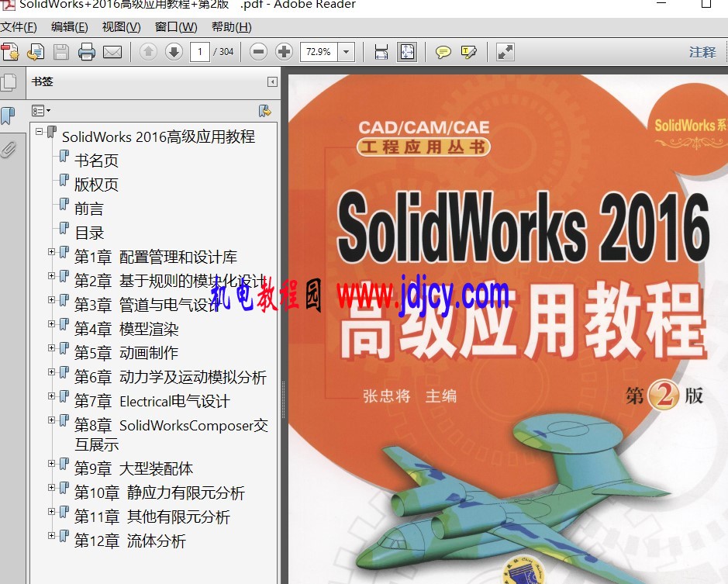
Task: Jump to the 书名页 bookmark
Action: pyautogui.click(x=96, y=161)
